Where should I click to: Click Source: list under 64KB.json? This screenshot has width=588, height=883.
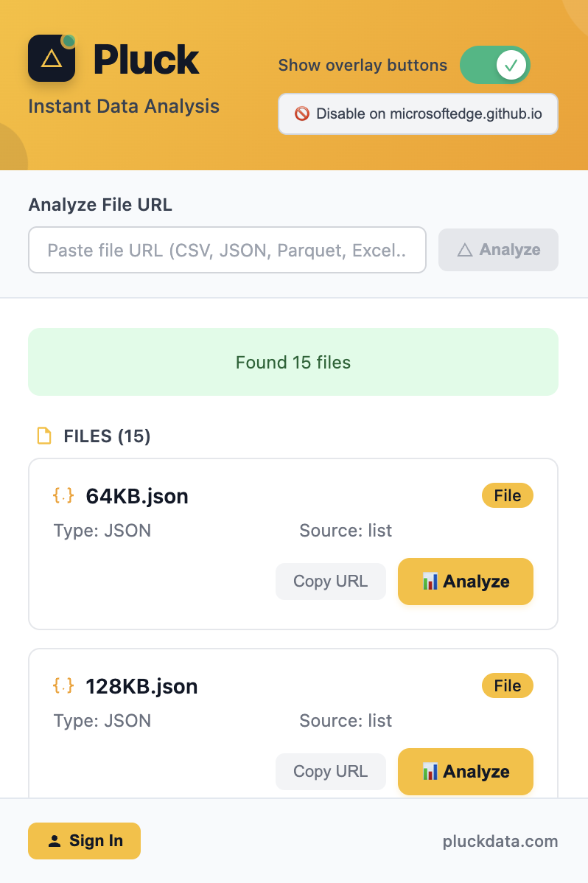pos(346,531)
